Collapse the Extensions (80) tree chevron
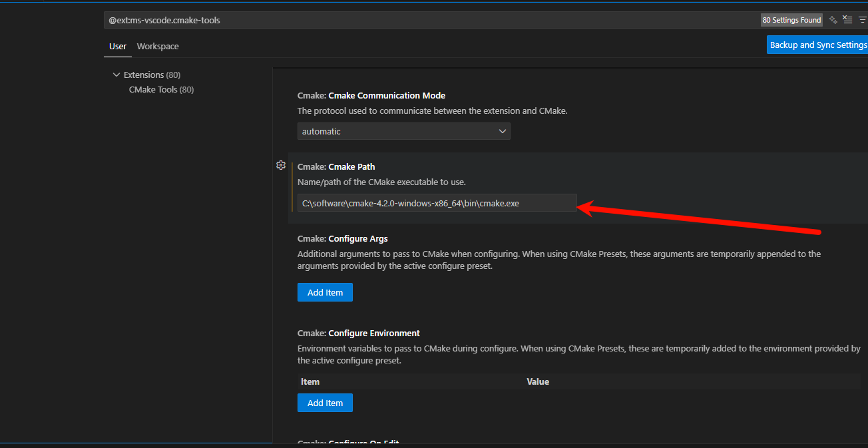 click(116, 75)
